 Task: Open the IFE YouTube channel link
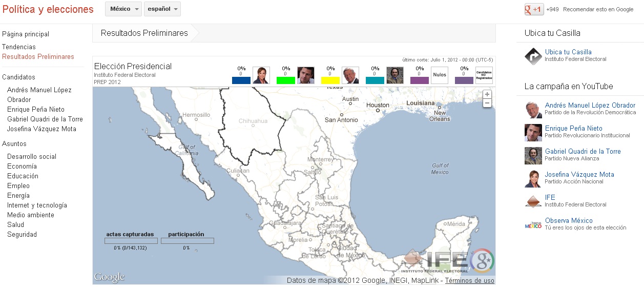click(550, 198)
